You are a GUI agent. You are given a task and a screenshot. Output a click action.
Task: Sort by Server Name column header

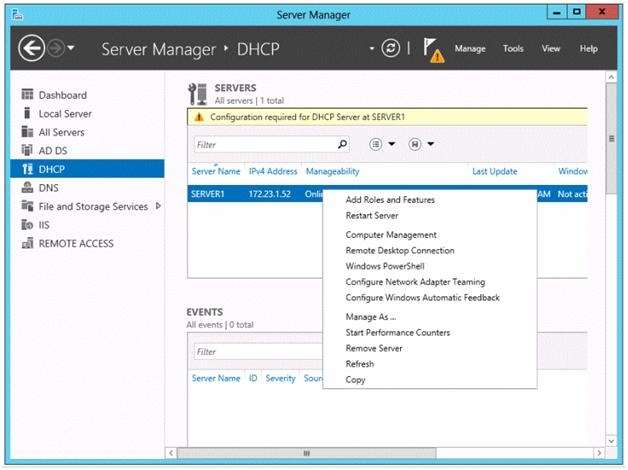pyautogui.click(x=216, y=171)
